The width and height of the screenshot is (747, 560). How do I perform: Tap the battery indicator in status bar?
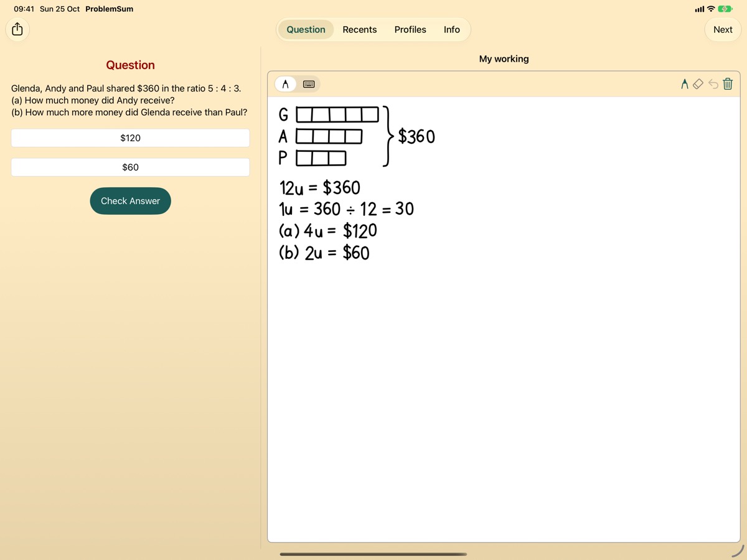(725, 9)
